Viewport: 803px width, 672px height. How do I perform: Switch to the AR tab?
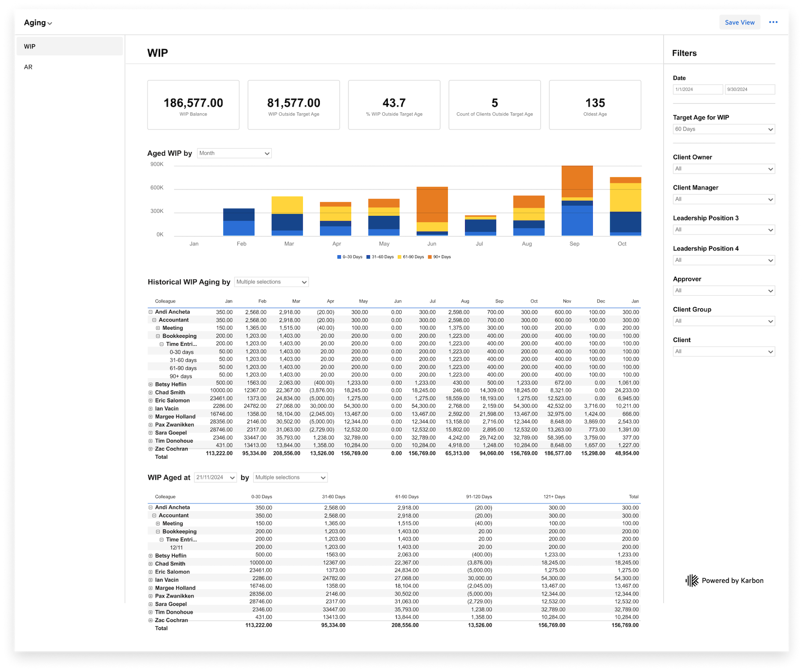(29, 67)
